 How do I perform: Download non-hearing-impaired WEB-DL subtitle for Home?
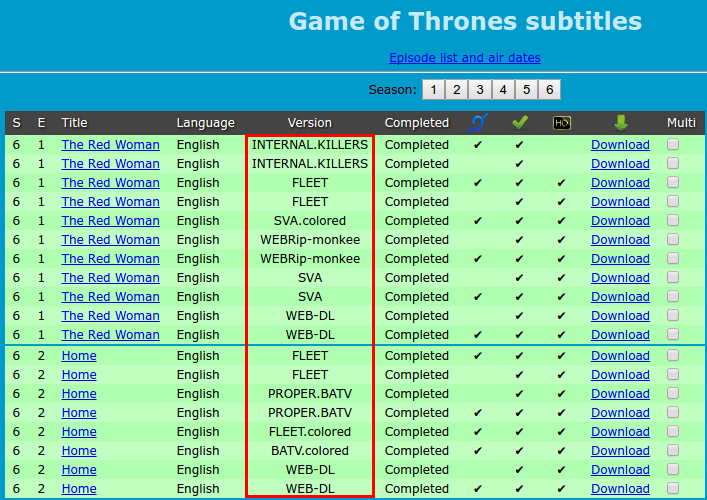620,470
